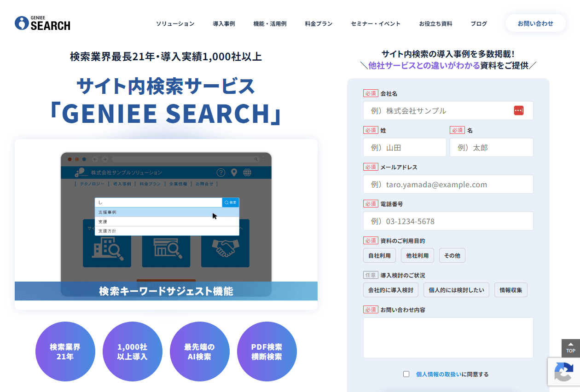The height and width of the screenshot is (392, 580).
Task: Click the お問い合わせ button in header
Action: pos(535,23)
